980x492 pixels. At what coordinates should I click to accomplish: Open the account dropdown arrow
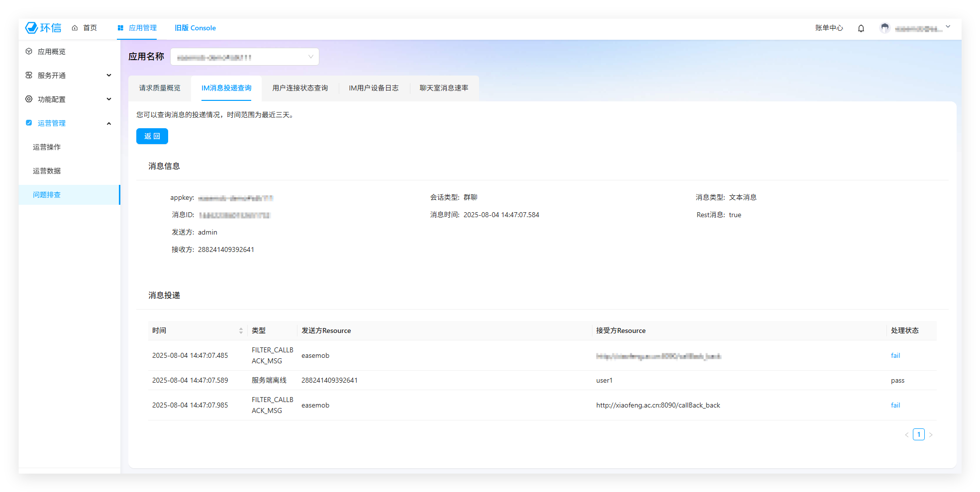[x=948, y=27]
